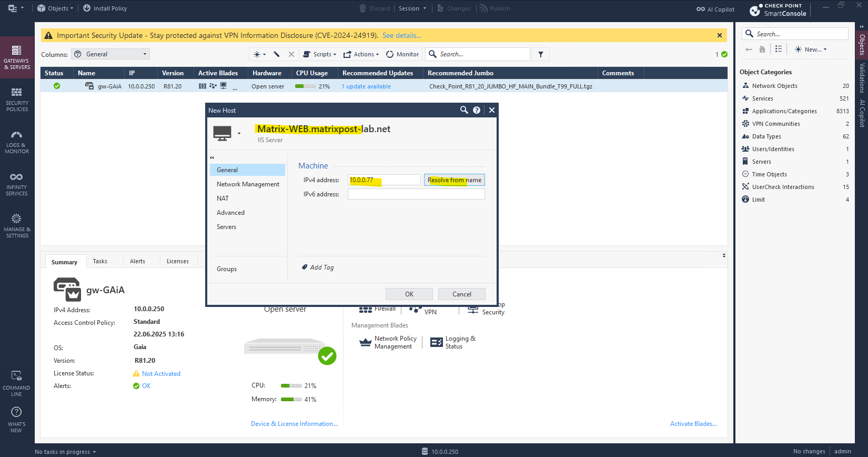Click the IPv6 address field
Screen dimensions: 868x457
coord(416,194)
